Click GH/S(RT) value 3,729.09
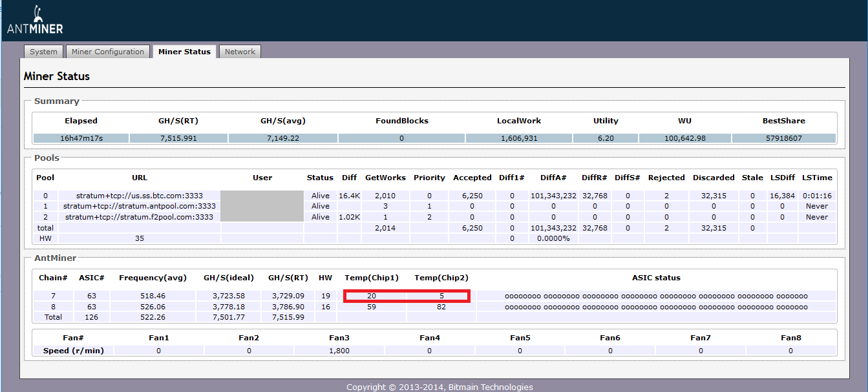Image resolution: width=868 pixels, height=392 pixels. click(x=289, y=295)
